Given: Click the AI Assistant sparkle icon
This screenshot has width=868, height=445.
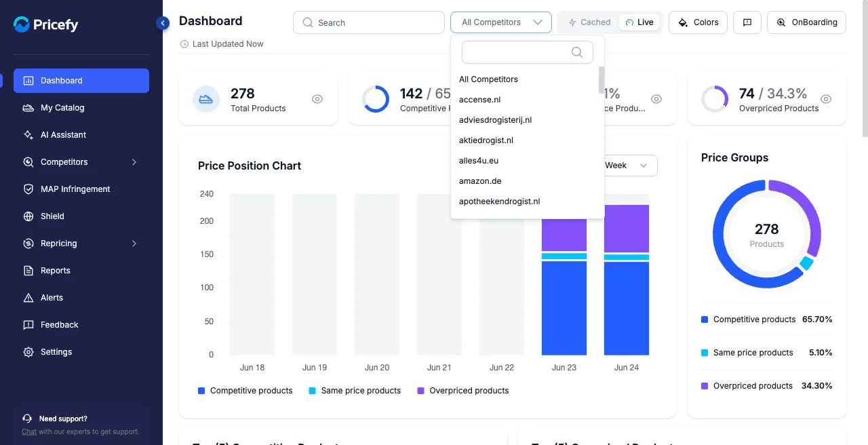Looking at the screenshot, I should (28, 135).
